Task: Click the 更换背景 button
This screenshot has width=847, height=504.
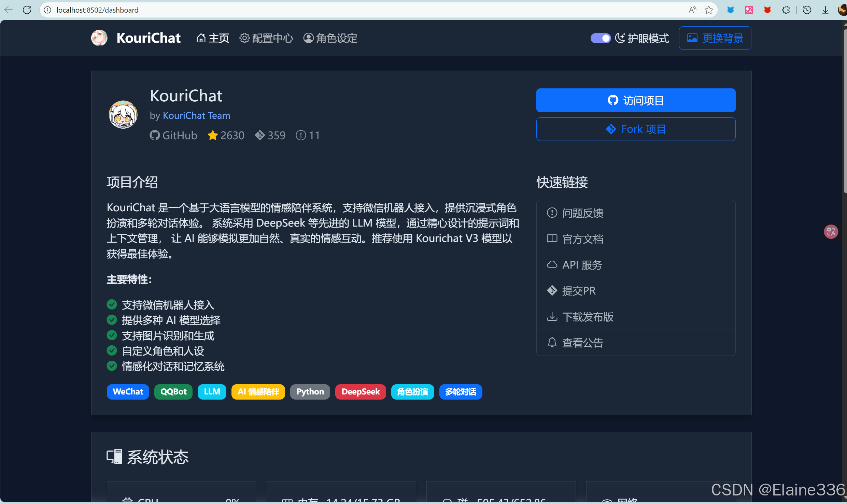Action: 715,38
